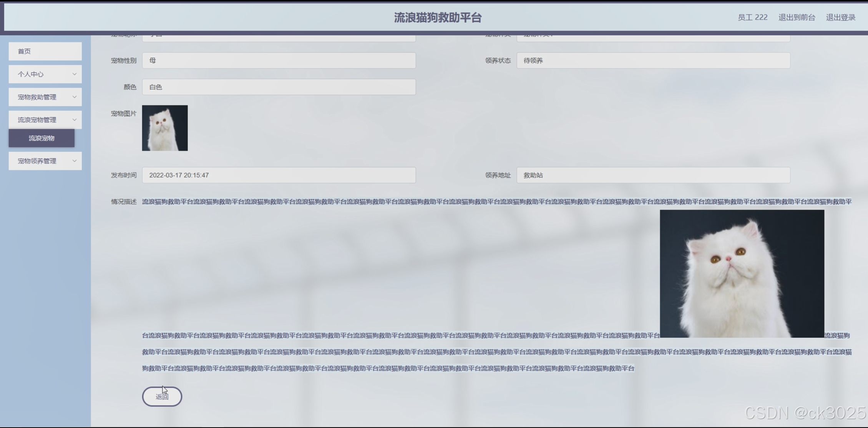Click the 返回 button
The width and height of the screenshot is (868, 428).
click(162, 396)
